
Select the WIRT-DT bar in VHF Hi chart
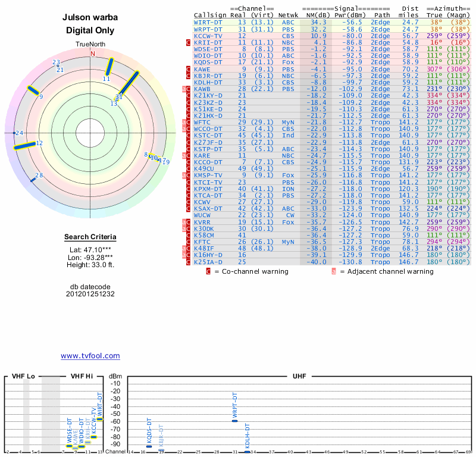coord(100,419)
